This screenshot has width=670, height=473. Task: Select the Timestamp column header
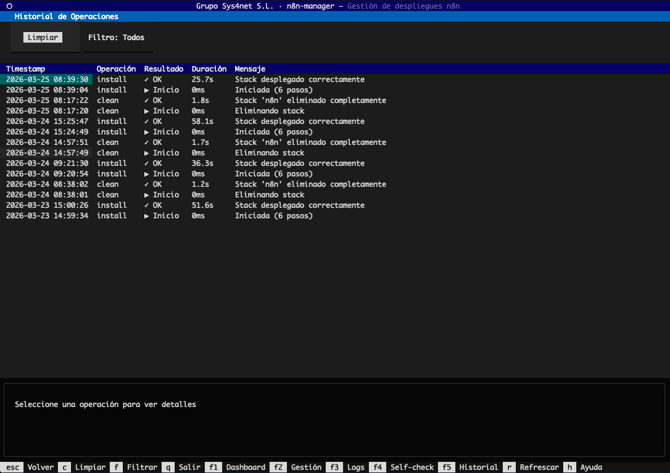(x=26, y=69)
